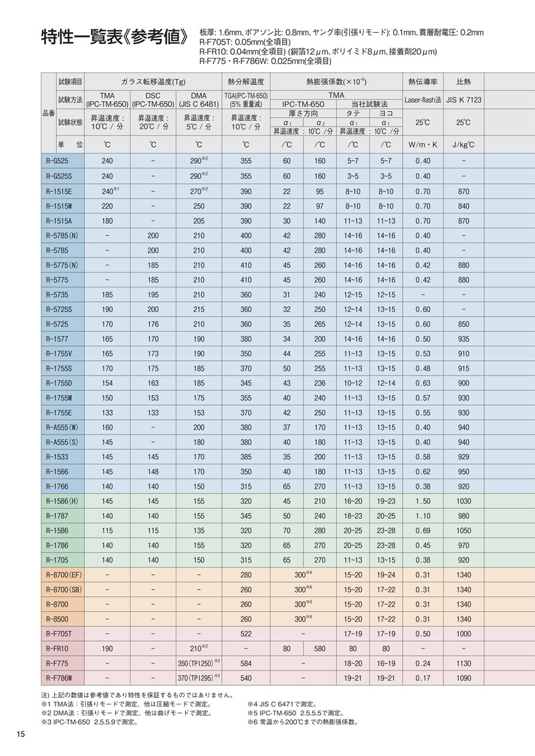The width and height of the screenshot is (535, 756).
Task: Select product row label R-G525S
Action: pyautogui.click(x=59, y=176)
